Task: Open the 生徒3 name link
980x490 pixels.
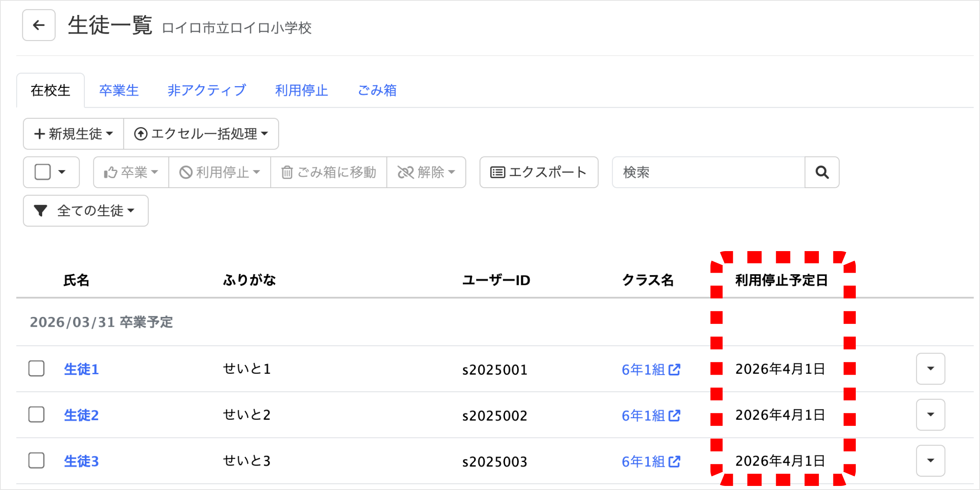Action: [81, 461]
